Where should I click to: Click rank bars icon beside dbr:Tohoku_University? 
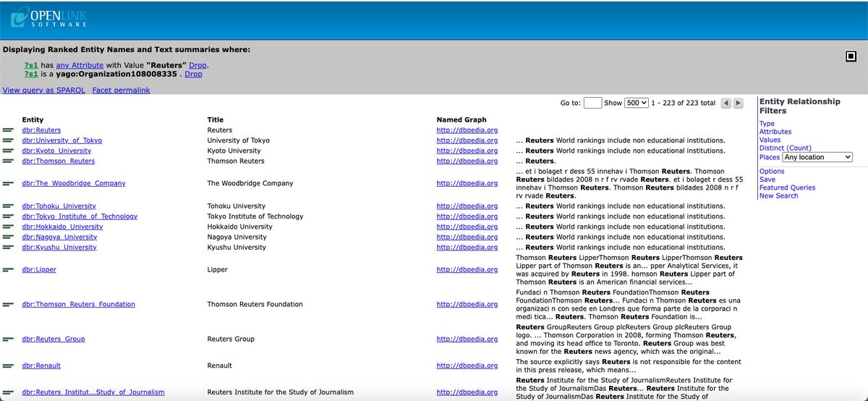point(8,206)
